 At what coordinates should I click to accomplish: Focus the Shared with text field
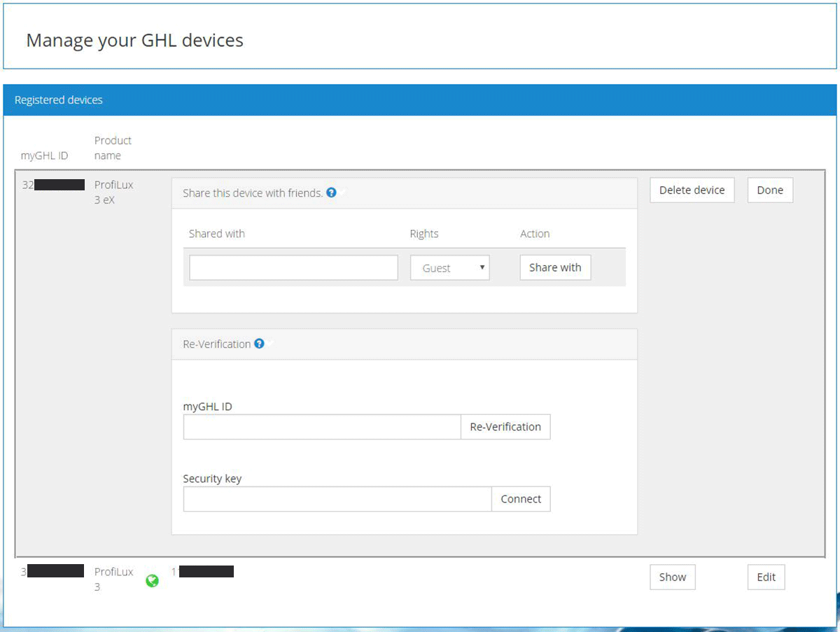[x=293, y=268]
